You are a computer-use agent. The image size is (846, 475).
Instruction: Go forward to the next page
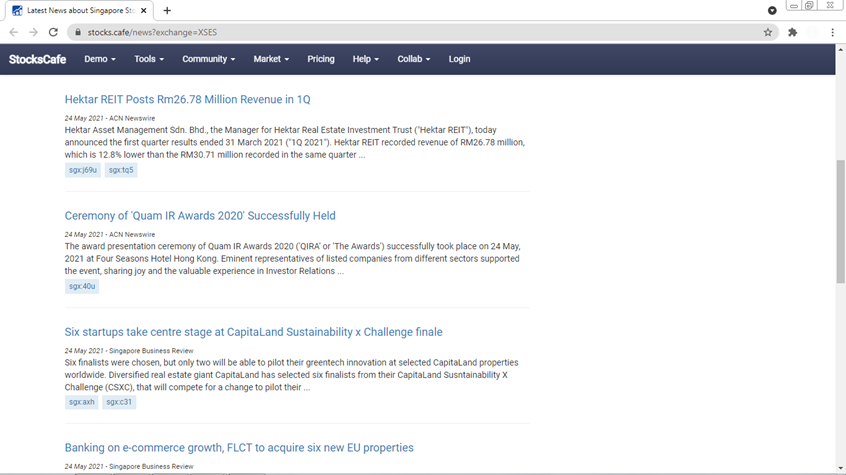point(33,32)
